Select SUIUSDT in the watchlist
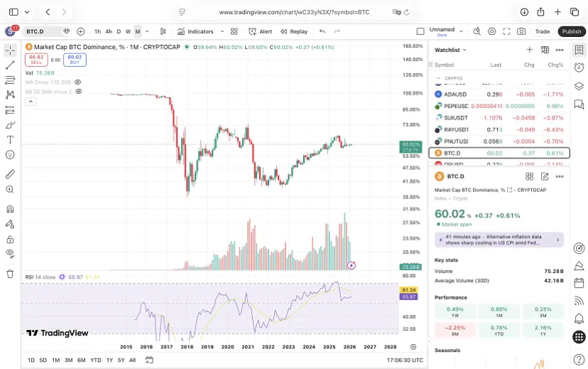Viewport: 588px width, 369px height. (x=499, y=118)
